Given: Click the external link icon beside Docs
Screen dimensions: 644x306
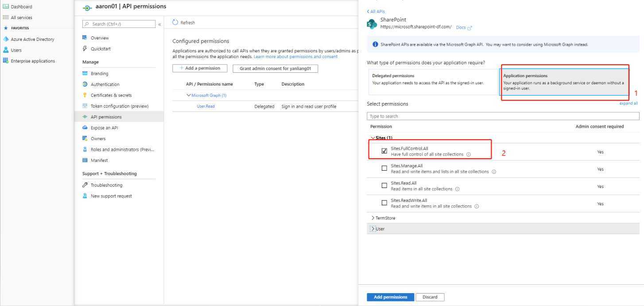Looking at the screenshot, I should (x=470, y=27).
